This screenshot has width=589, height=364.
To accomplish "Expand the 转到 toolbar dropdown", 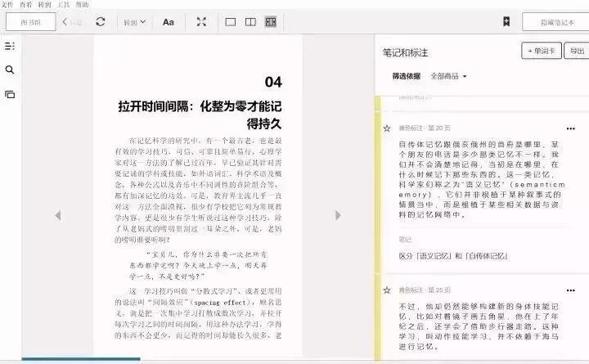I will [134, 22].
